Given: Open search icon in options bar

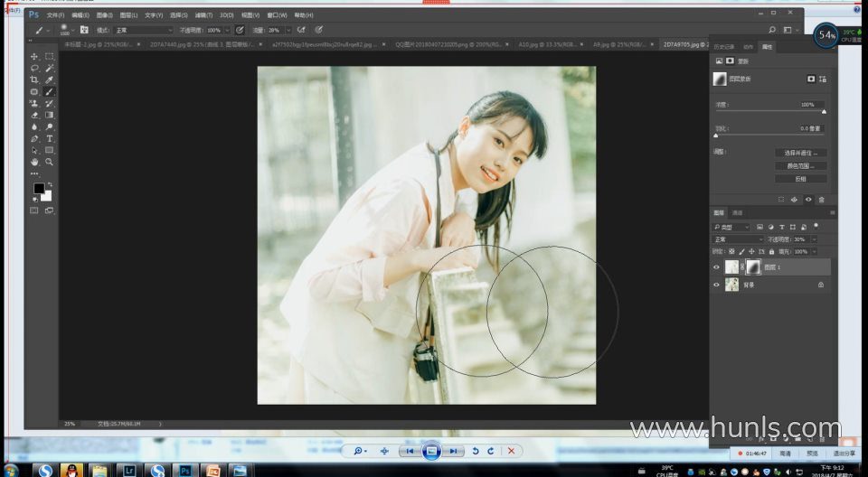Looking at the screenshot, I should click(772, 30).
